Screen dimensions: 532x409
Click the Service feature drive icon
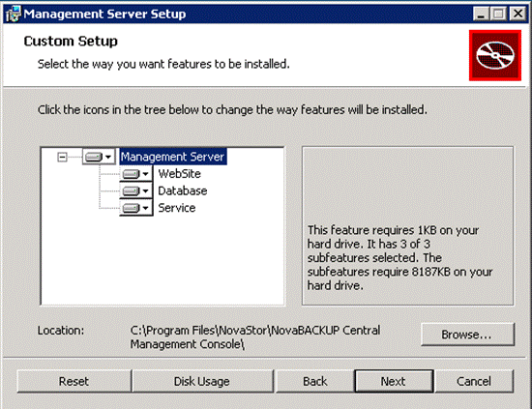coord(131,208)
